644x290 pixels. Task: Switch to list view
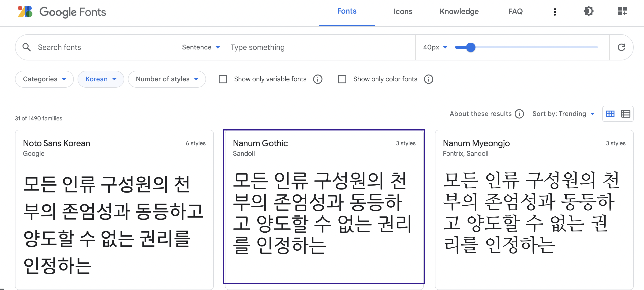[625, 114]
